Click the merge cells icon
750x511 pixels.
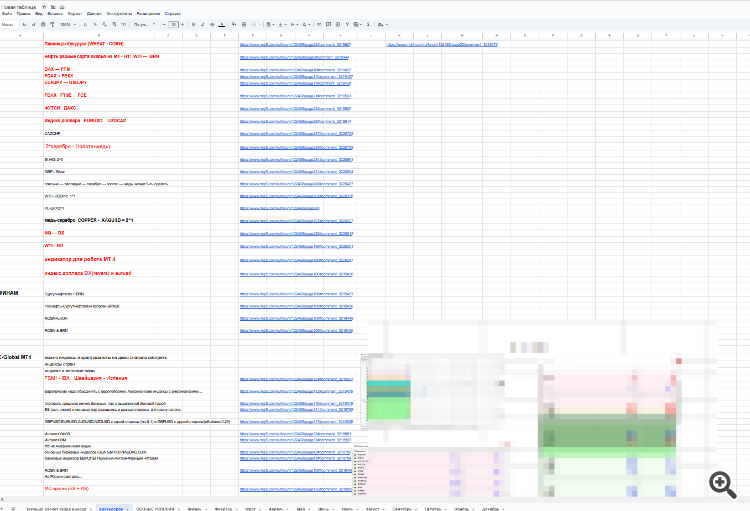(254, 24)
